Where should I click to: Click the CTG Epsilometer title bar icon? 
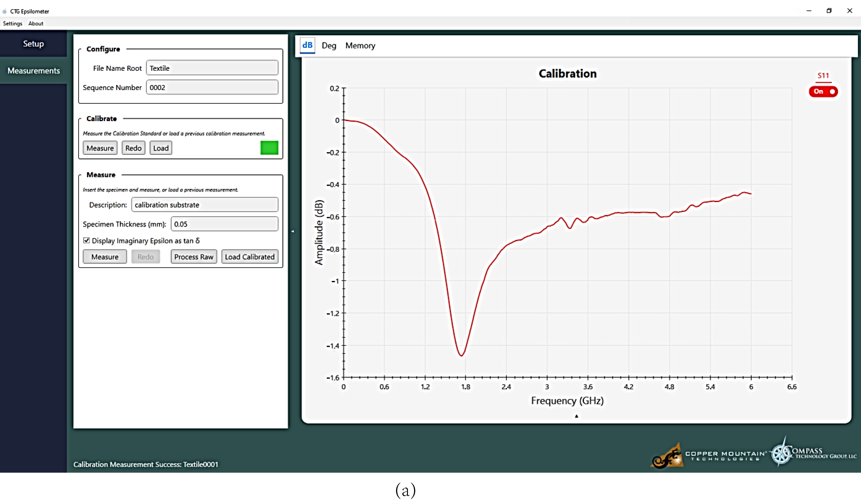4,11
